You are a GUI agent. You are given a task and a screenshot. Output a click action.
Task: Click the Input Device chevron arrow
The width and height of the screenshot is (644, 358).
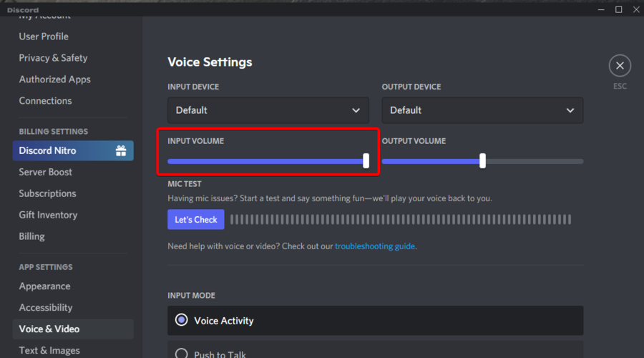point(356,110)
